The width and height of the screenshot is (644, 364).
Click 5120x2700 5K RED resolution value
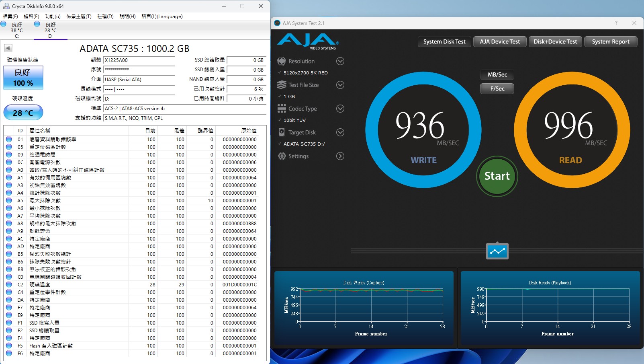click(305, 73)
